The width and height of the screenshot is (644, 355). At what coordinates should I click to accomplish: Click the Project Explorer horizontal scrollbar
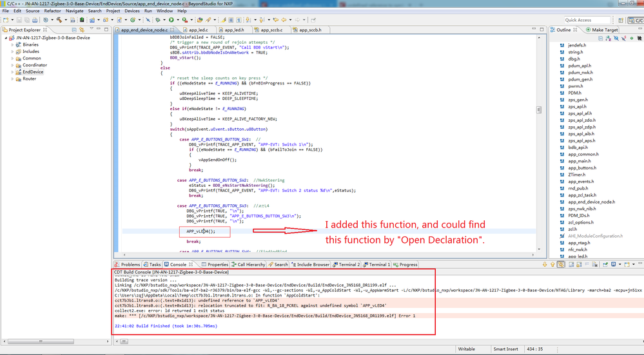(40, 341)
